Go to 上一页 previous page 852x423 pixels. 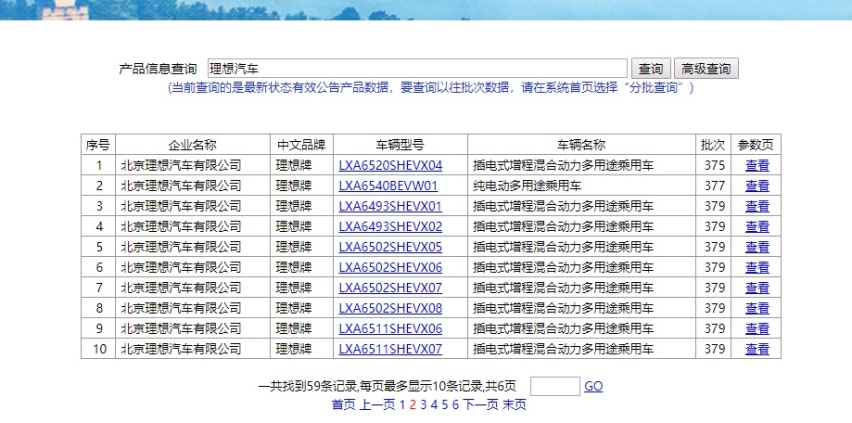click(x=377, y=405)
